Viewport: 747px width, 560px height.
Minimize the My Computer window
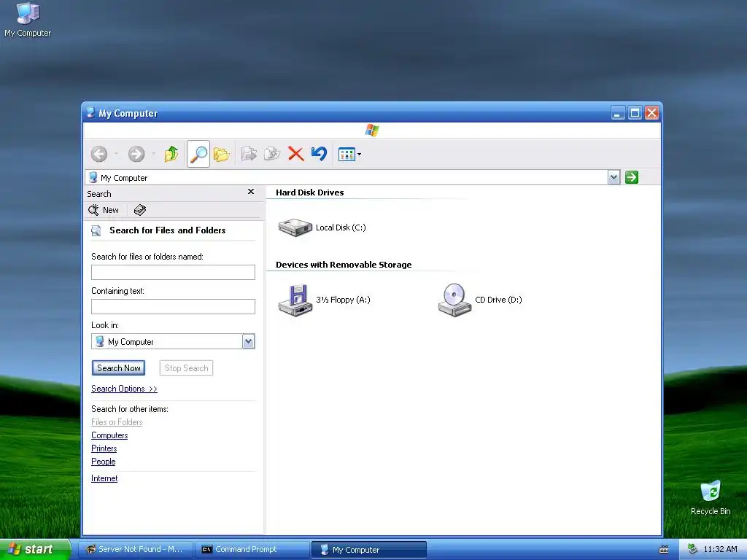tap(618, 113)
